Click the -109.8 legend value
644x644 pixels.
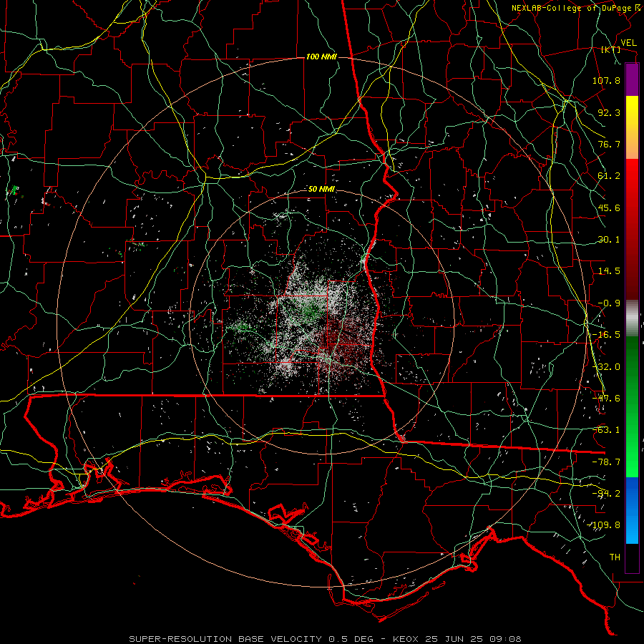(604, 525)
